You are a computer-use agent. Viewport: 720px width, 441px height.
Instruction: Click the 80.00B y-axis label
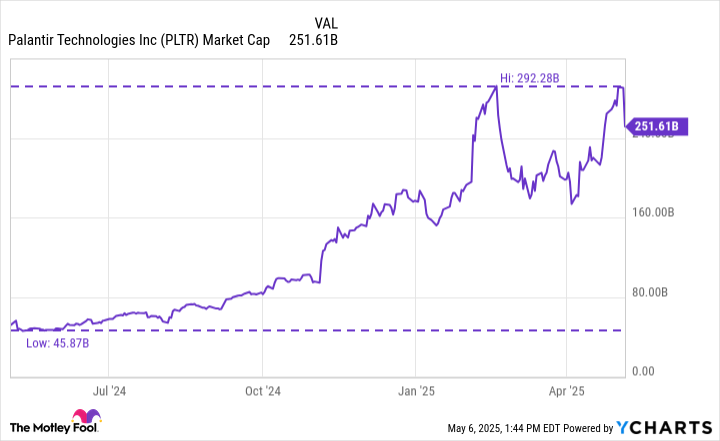click(664, 292)
